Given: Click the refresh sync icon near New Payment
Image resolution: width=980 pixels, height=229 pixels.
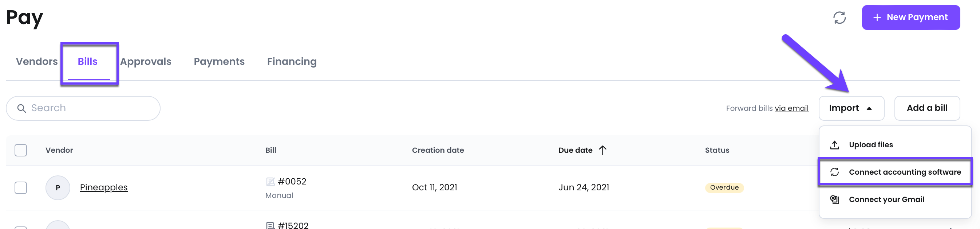Looking at the screenshot, I should coord(839,18).
